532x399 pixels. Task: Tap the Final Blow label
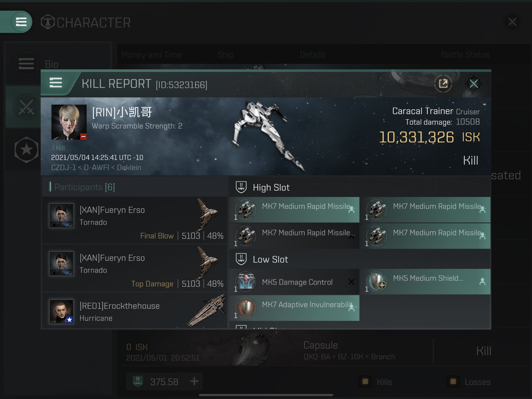click(x=157, y=236)
